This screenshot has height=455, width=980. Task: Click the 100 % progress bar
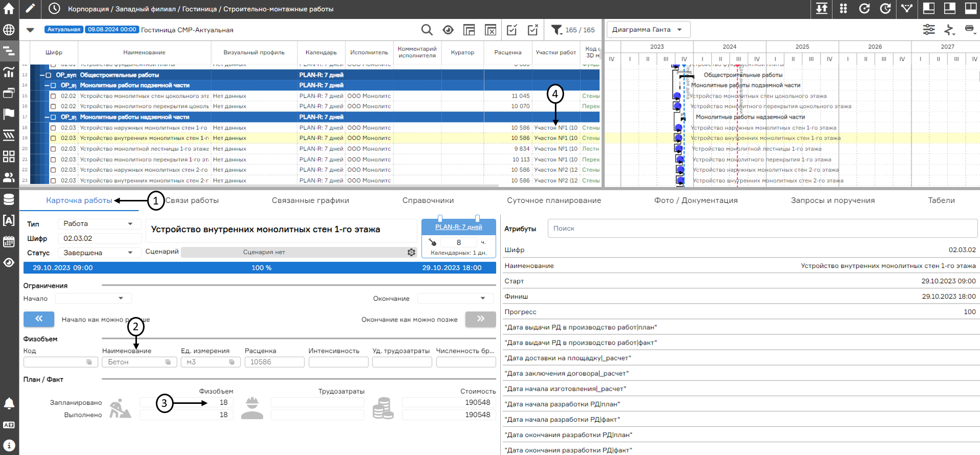click(260, 268)
